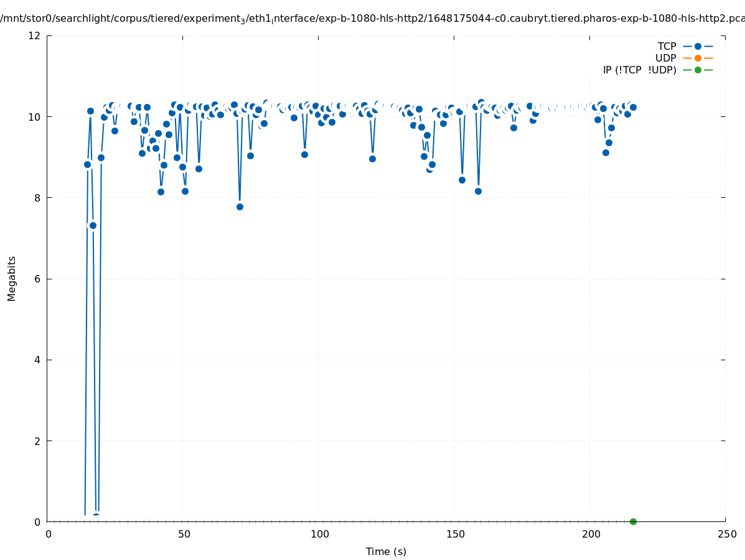Click the orange UDP legend marker
This screenshot has height=560, width=745.
tap(698, 58)
